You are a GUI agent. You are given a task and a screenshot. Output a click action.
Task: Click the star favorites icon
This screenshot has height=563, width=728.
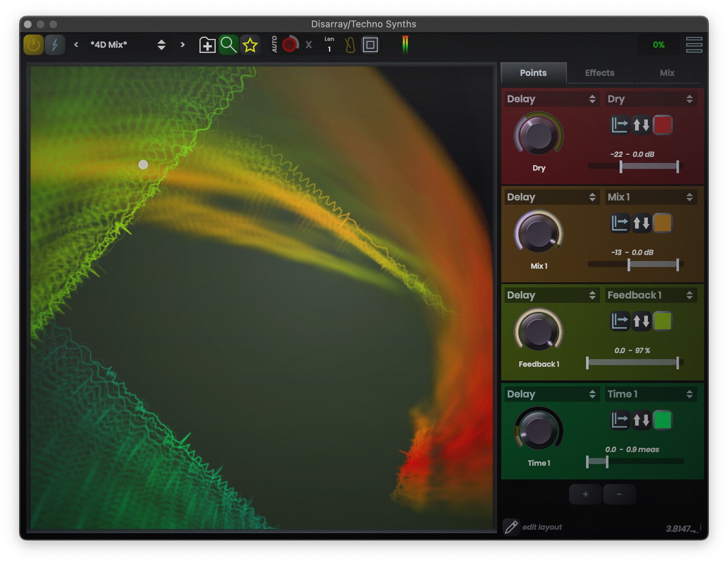251,44
